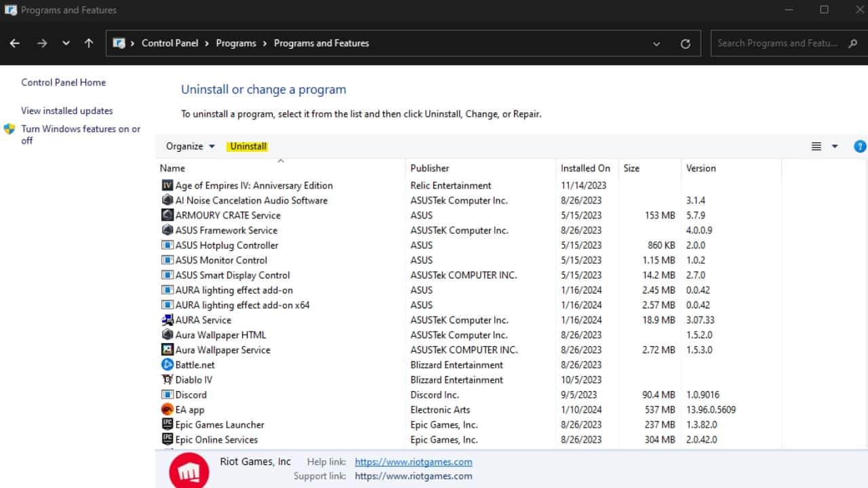This screenshot has height=488, width=868.
Task: Open the Organize dropdown menu
Action: point(190,146)
